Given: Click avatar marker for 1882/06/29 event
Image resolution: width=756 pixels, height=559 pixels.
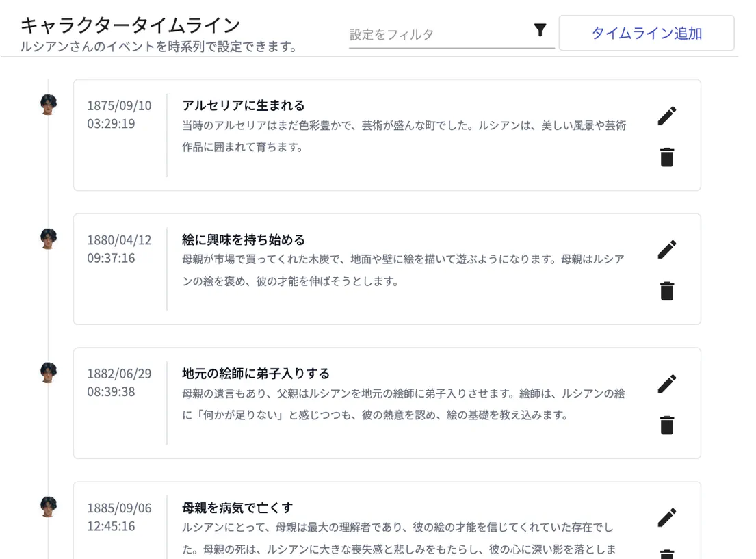Looking at the screenshot, I should [x=49, y=372].
